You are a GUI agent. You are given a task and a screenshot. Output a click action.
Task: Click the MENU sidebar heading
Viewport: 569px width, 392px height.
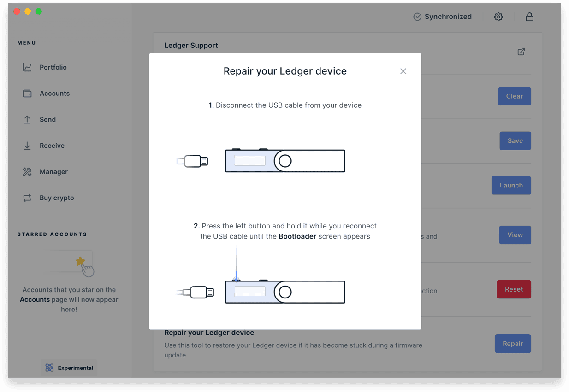(x=27, y=43)
